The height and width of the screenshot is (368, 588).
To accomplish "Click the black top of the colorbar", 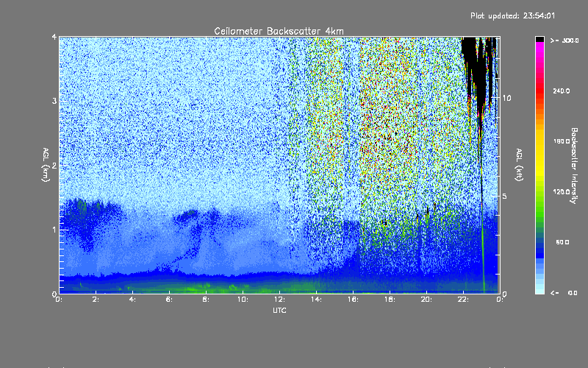I will 539,39.
